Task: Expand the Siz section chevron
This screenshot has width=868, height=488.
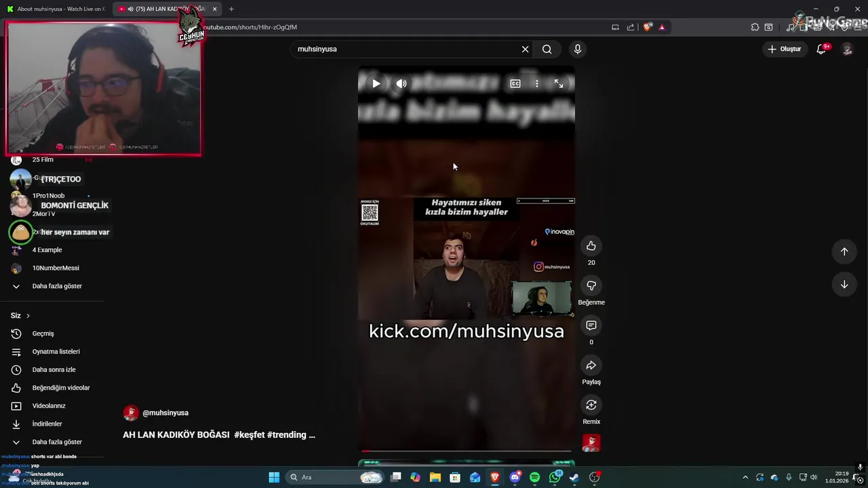Action: click(x=28, y=316)
